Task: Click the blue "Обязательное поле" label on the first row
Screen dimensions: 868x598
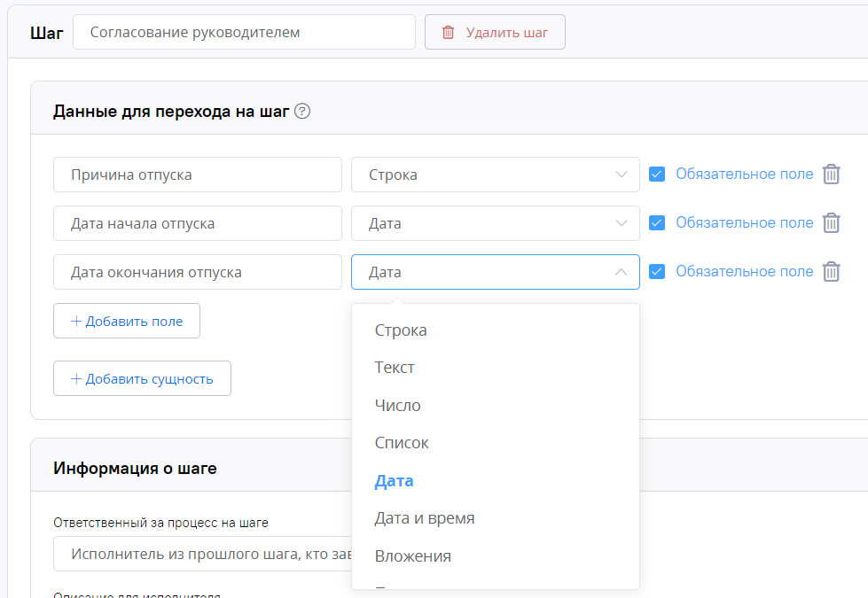Action: click(x=745, y=174)
